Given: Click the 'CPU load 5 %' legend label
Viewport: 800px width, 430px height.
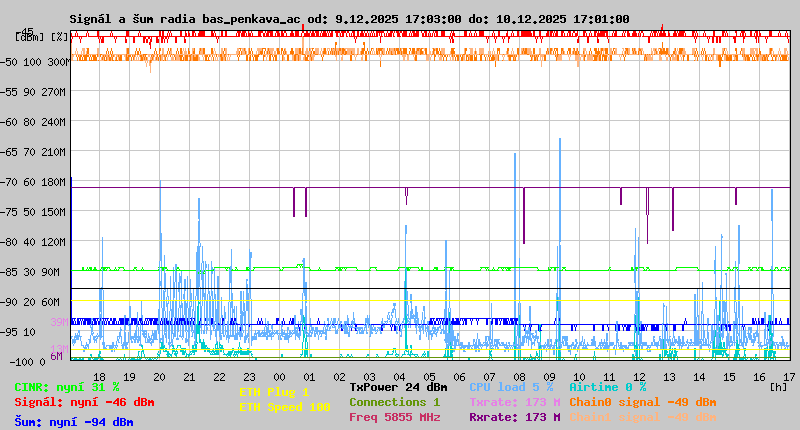Looking at the screenshot, I should tap(511, 387).
